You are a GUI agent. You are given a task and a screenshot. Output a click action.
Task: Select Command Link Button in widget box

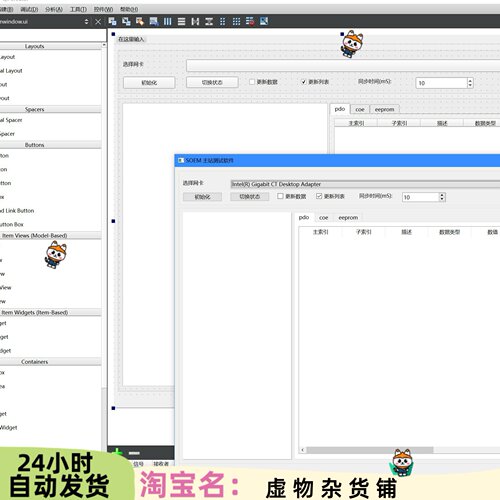pos(17,211)
